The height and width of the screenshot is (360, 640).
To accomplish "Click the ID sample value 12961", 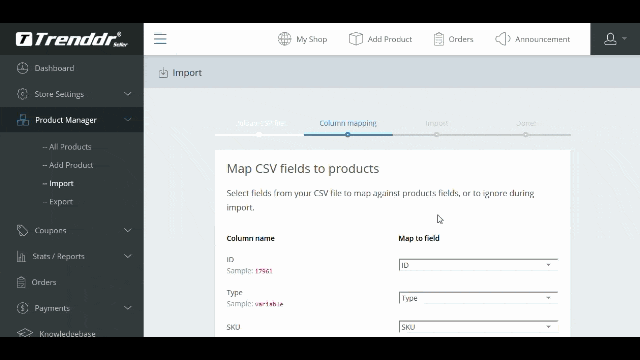I will [x=264, y=271].
